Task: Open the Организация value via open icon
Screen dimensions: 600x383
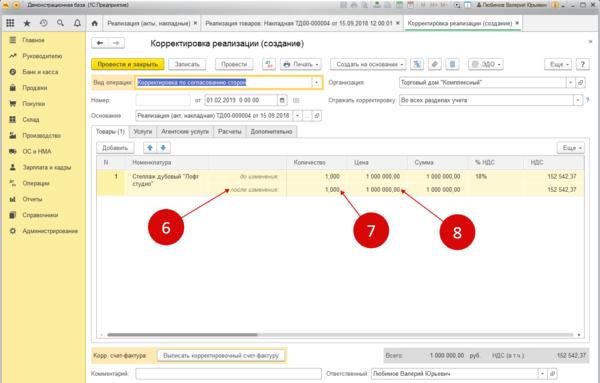Action: 580,82
